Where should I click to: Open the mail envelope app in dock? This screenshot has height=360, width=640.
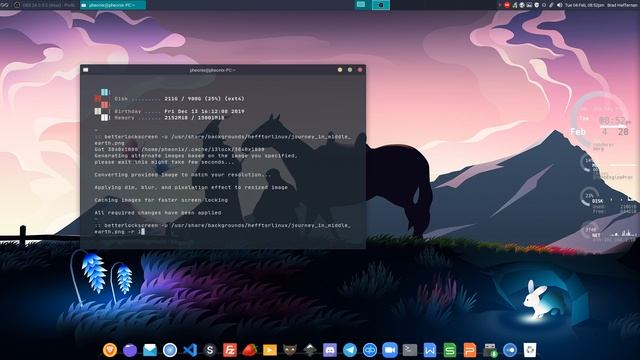tap(150, 350)
